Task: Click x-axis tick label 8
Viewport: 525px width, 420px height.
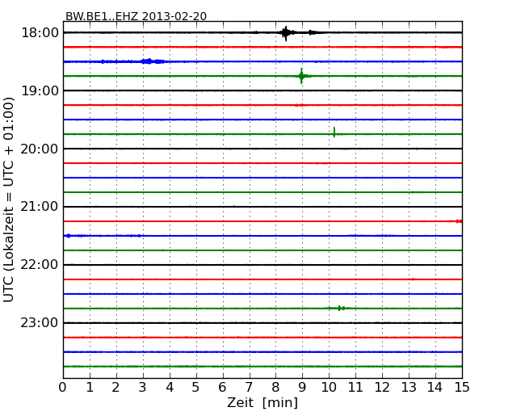Action: tap(275, 387)
